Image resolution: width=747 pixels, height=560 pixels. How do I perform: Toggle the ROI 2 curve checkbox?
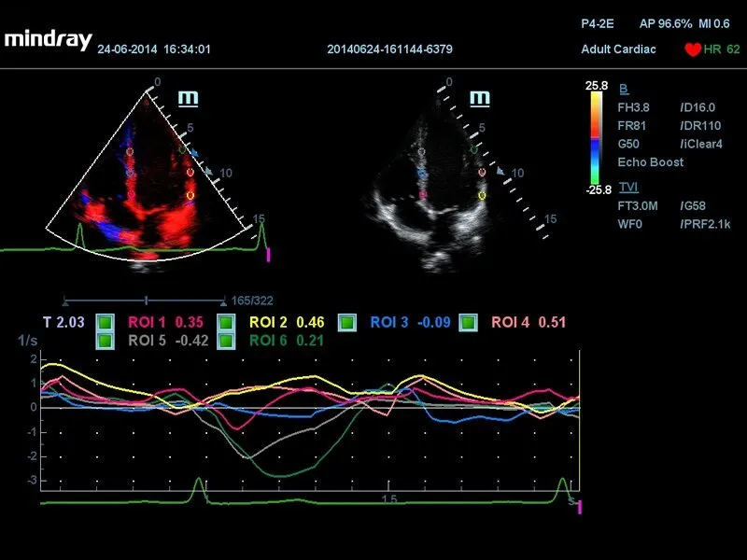click(x=225, y=323)
